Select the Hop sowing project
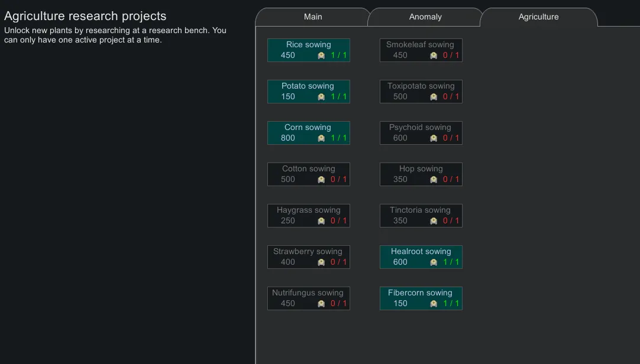Screen dimensions: 640x364 pos(421,174)
